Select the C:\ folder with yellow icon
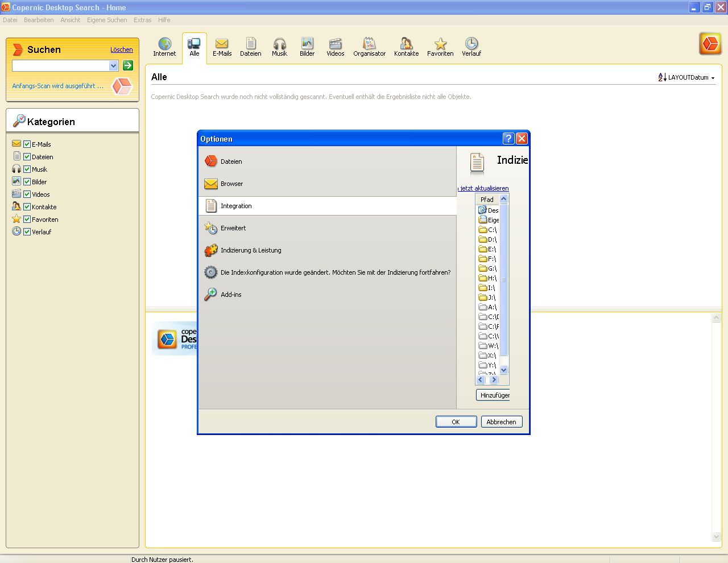The image size is (728, 563). click(488, 230)
